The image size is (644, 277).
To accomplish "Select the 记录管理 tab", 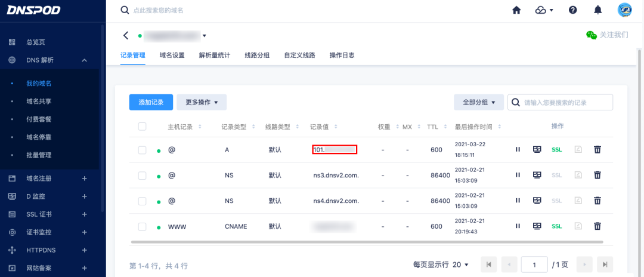I will point(132,55).
